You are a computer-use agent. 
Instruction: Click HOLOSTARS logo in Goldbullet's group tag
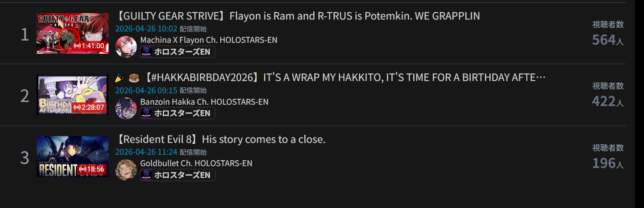pyautogui.click(x=147, y=175)
